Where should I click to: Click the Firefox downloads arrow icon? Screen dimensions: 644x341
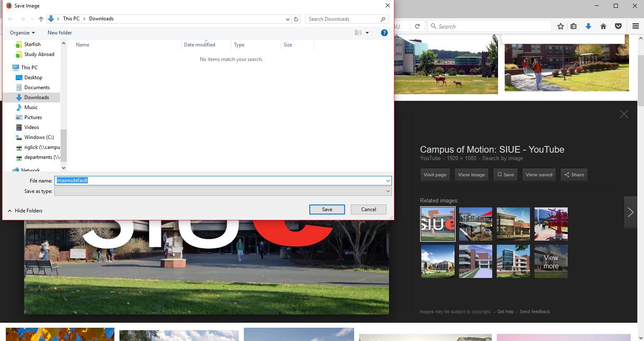coord(588,26)
